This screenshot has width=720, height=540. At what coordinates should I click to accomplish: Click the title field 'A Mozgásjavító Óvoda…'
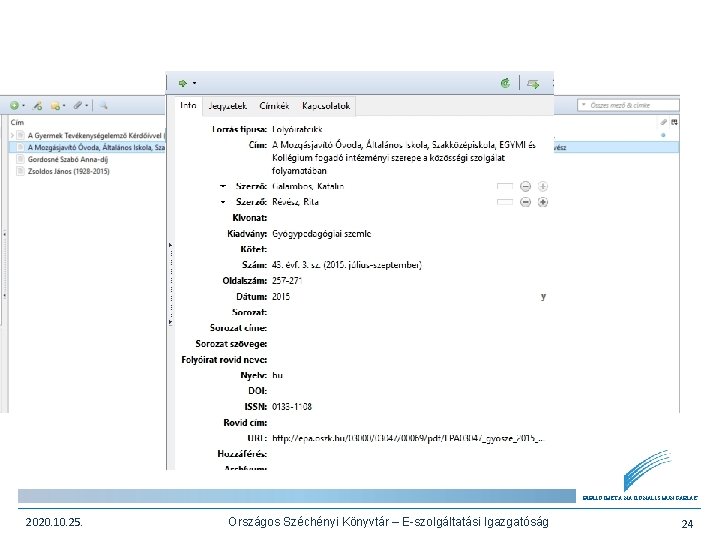[404, 158]
